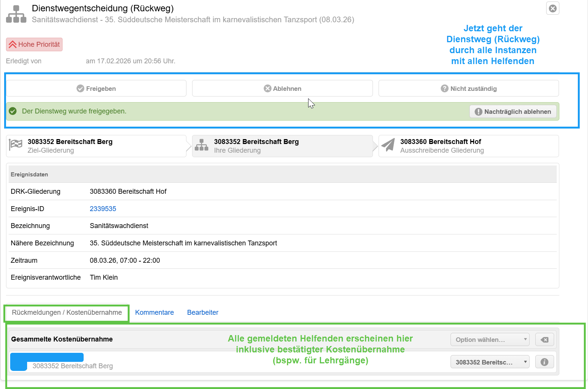Click the green checkmark status icon
The height and width of the screenshot is (389, 588).
pyautogui.click(x=13, y=111)
